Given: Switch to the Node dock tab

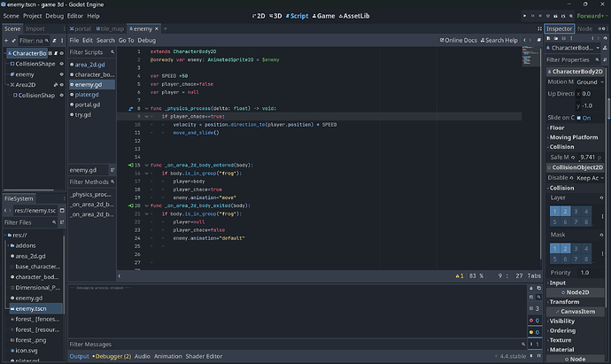Looking at the screenshot, I should click(x=584, y=29).
